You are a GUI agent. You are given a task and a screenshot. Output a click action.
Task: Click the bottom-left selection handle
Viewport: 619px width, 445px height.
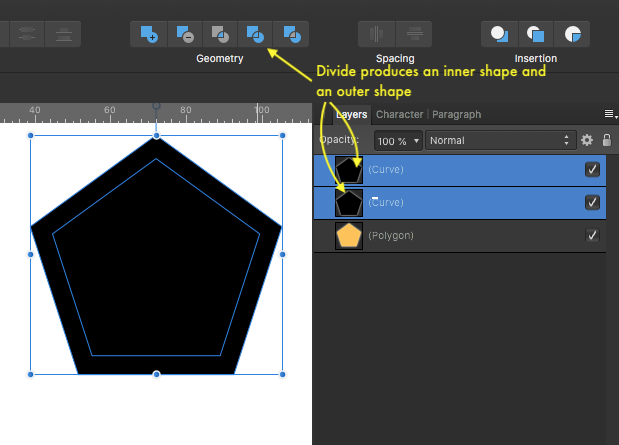pos(30,374)
